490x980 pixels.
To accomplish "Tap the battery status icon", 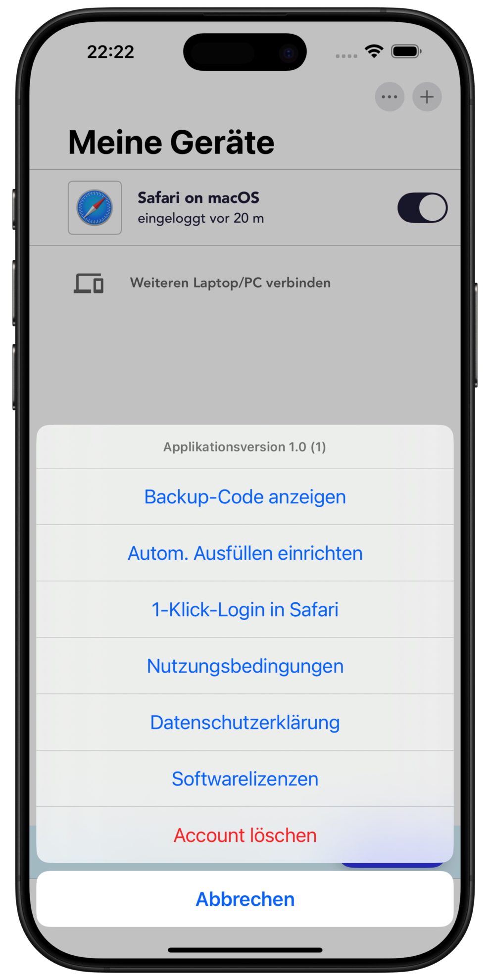I will 406,51.
